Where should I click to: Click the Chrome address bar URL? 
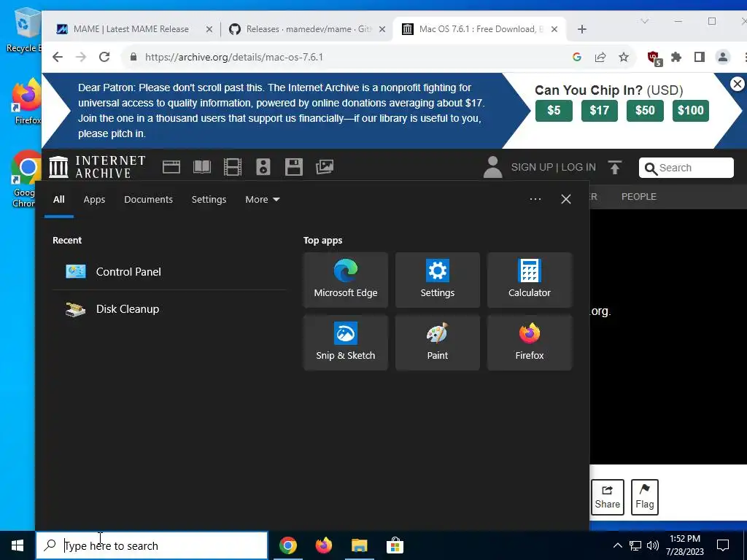(x=234, y=57)
